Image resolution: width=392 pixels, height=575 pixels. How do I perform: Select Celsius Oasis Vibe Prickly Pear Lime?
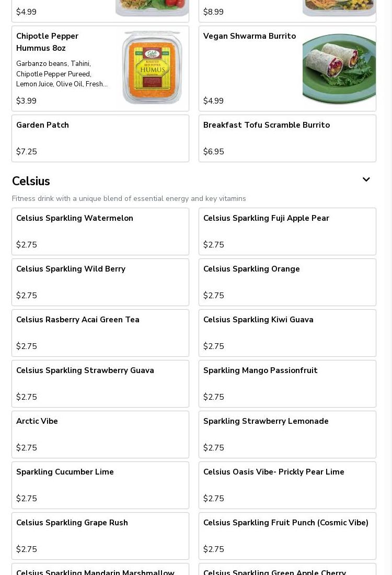(287, 485)
